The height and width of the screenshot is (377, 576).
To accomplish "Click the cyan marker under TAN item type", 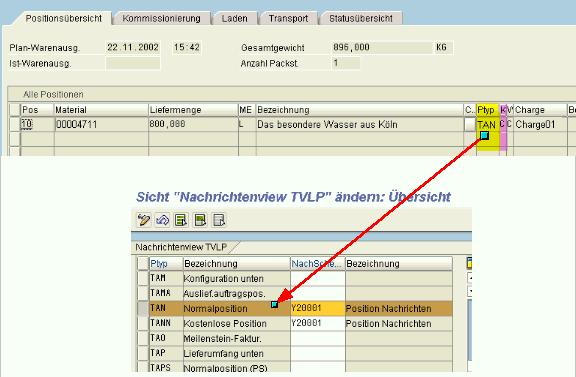I will tap(485, 136).
